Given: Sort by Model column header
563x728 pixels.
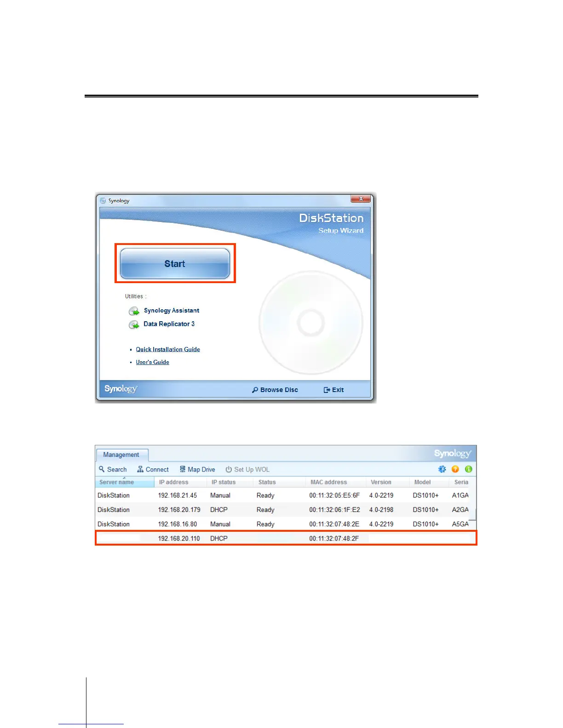Looking at the screenshot, I should tap(429, 482).
